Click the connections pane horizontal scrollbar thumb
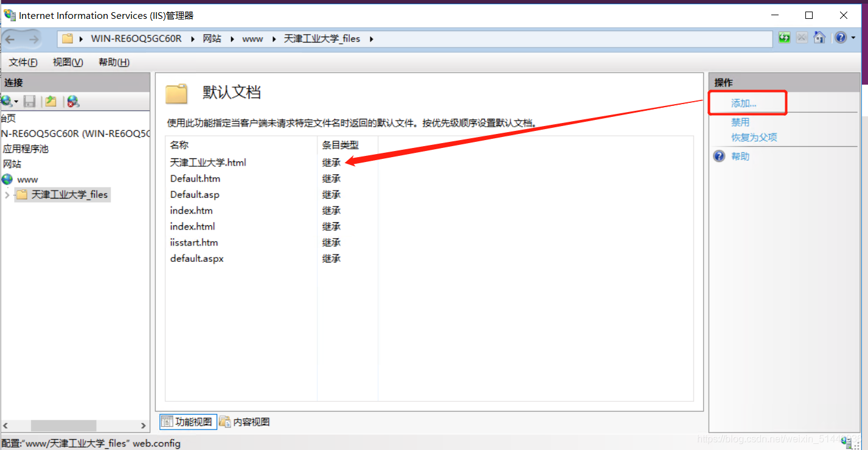Viewport: 868px width, 450px height. point(63,426)
